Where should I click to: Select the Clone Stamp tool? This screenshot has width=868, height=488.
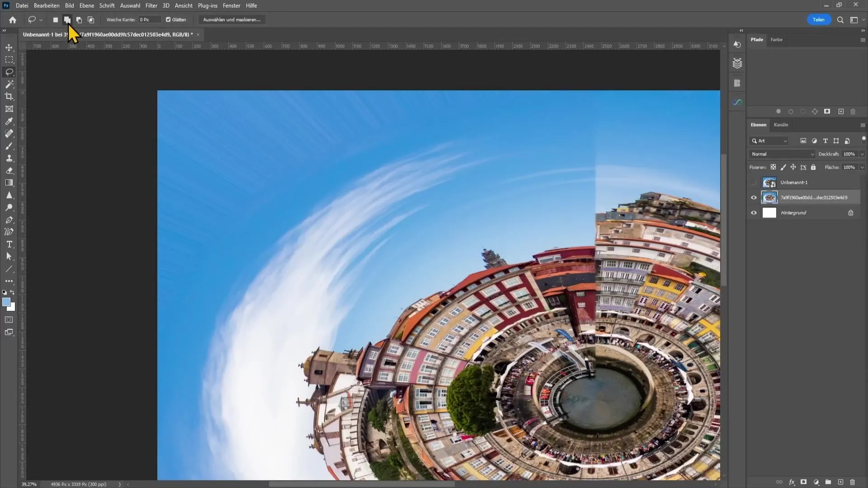tap(9, 158)
